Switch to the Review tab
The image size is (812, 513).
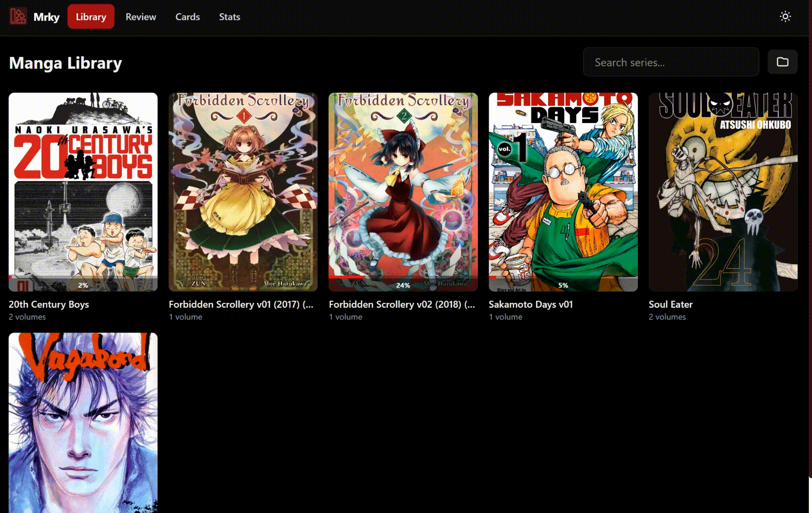141,17
